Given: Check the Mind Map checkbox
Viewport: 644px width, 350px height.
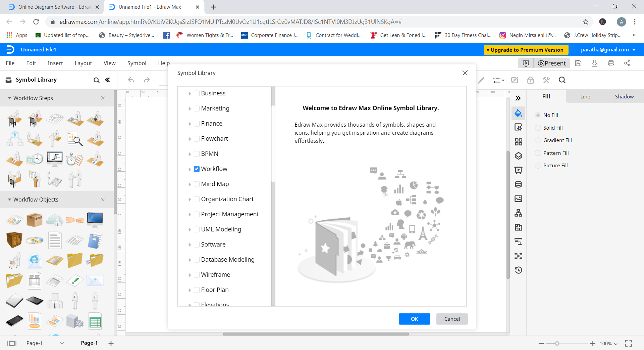Looking at the screenshot, I should click(x=197, y=184).
